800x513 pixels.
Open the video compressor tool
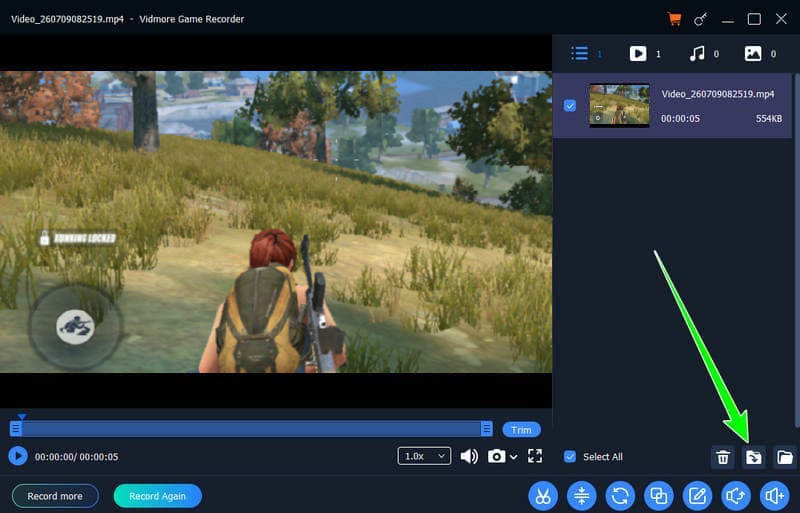[582, 496]
